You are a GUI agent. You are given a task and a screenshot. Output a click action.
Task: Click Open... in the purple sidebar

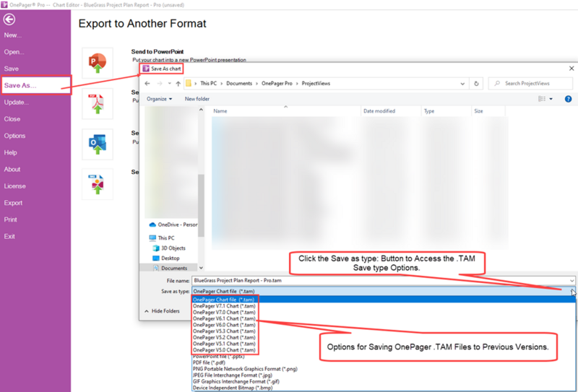click(14, 52)
